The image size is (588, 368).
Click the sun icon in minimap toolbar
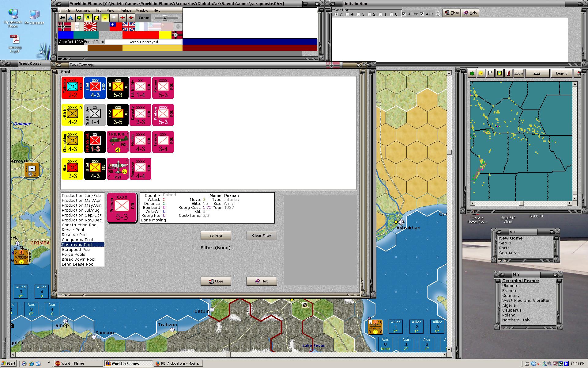[481, 73]
